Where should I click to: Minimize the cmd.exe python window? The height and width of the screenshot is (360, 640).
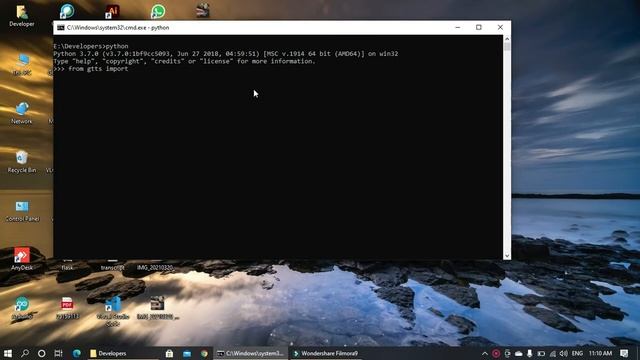tap(458, 27)
